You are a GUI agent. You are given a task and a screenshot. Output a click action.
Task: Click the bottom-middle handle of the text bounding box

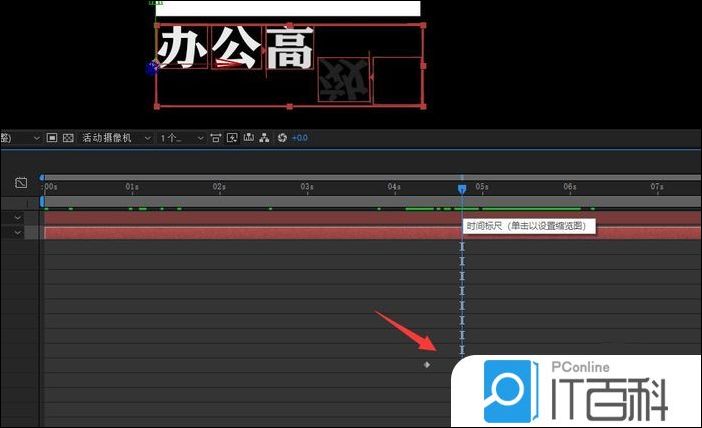tap(290, 107)
